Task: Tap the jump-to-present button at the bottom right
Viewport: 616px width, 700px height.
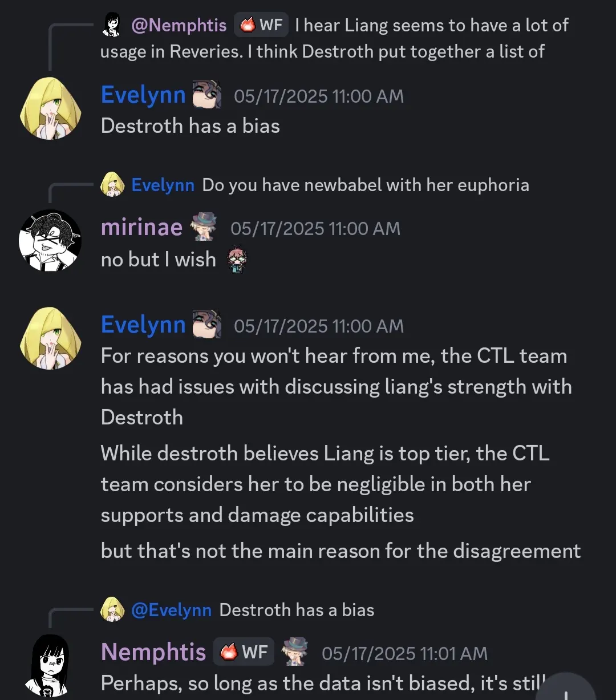Action: [x=565, y=687]
